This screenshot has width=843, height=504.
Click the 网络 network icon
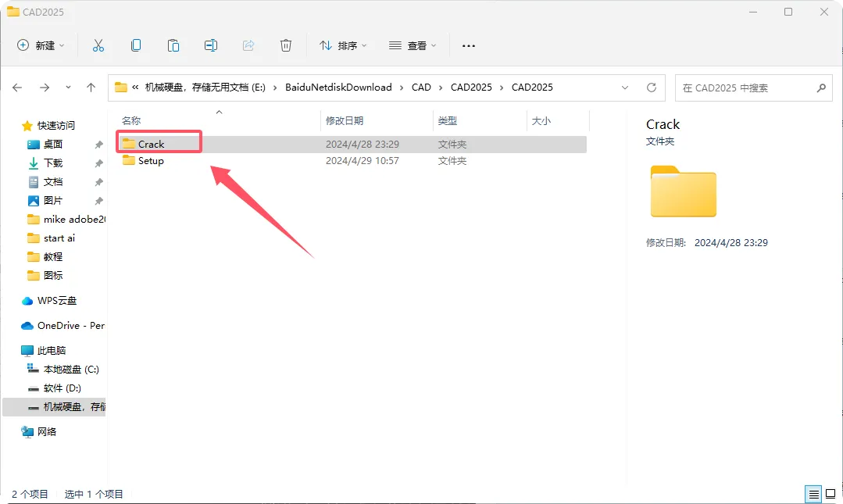click(x=27, y=431)
